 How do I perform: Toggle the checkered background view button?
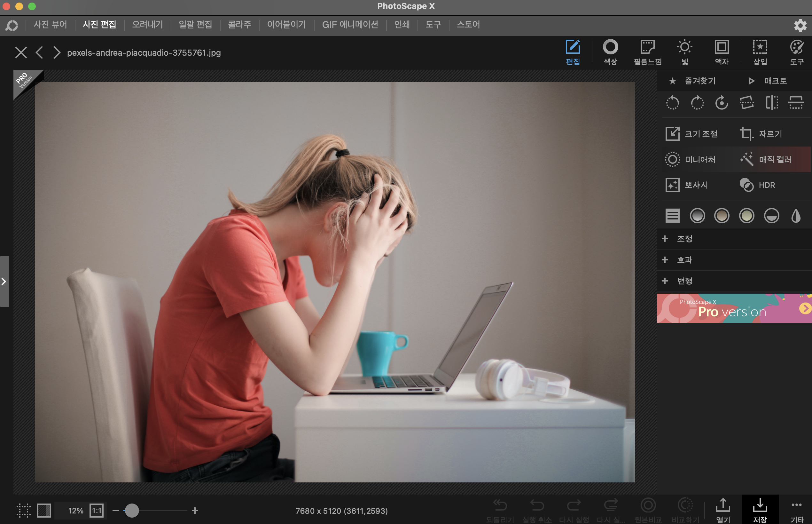tap(44, 510)
